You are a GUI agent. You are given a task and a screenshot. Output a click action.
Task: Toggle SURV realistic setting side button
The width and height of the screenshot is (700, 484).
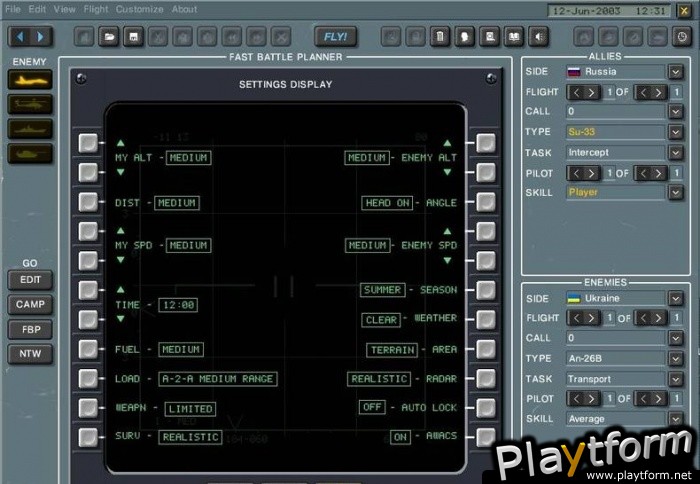[88, 437]
